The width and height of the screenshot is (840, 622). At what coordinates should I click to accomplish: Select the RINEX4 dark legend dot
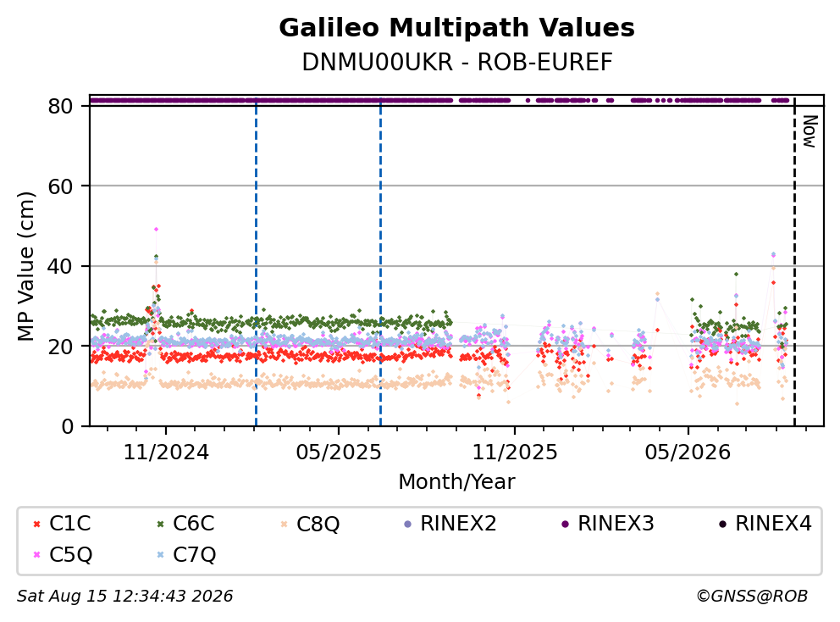pos(722,524)
